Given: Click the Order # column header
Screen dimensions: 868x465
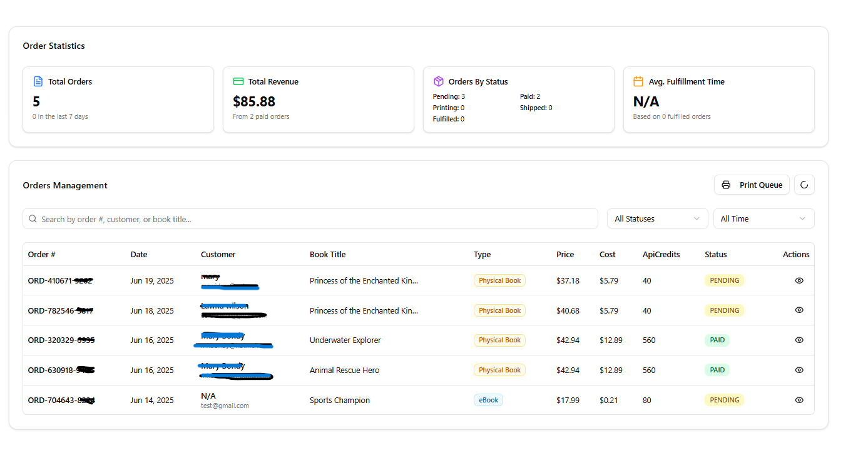Looking at the screenshot, I should [x=41, y=254].
